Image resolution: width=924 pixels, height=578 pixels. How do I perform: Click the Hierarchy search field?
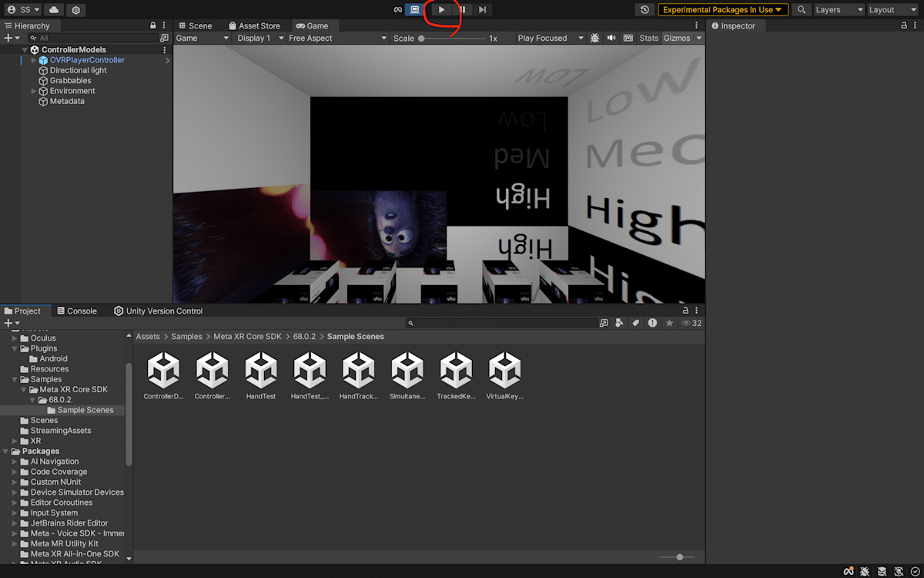click(x=95, y=38)
